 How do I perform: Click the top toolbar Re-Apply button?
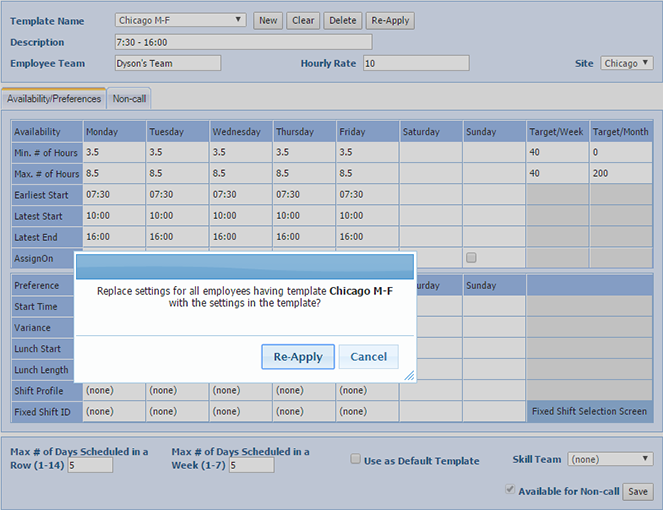click(x=389, y=20)
